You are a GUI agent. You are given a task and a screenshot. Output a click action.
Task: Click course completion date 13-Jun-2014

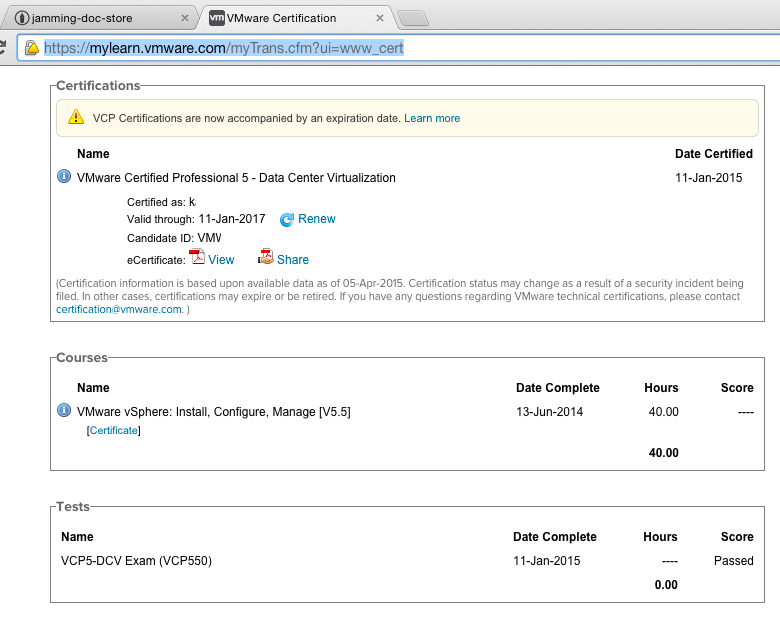coord(550,412)
